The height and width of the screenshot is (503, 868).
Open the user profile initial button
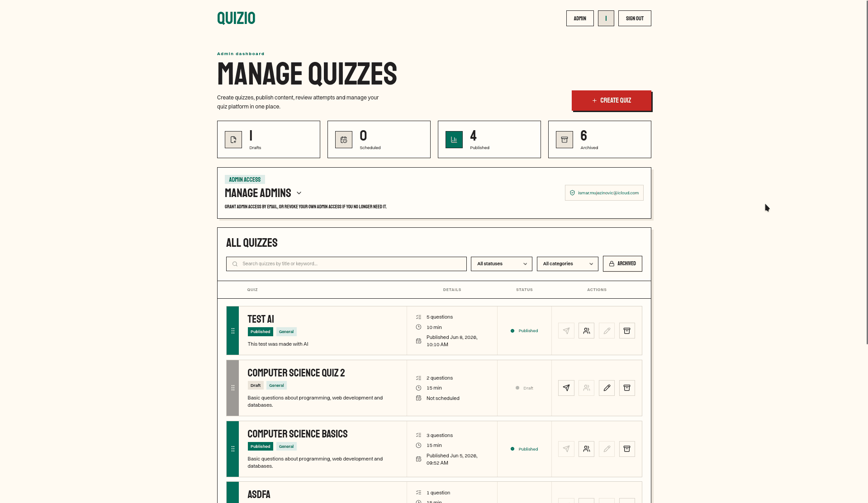point(606,19)
